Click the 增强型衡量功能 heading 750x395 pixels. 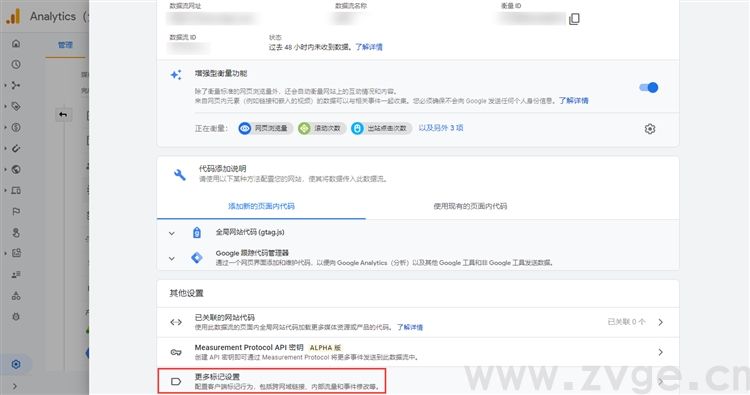point(221,73)
